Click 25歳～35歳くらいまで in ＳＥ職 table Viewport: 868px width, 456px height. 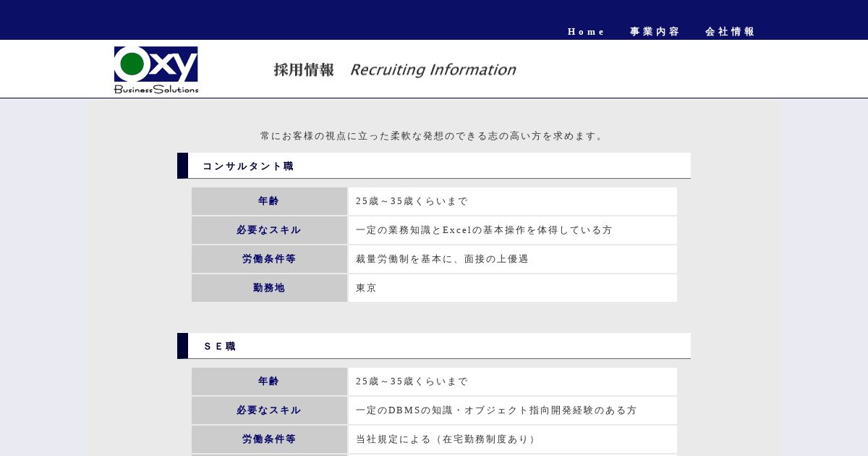[x=513, y=381]
